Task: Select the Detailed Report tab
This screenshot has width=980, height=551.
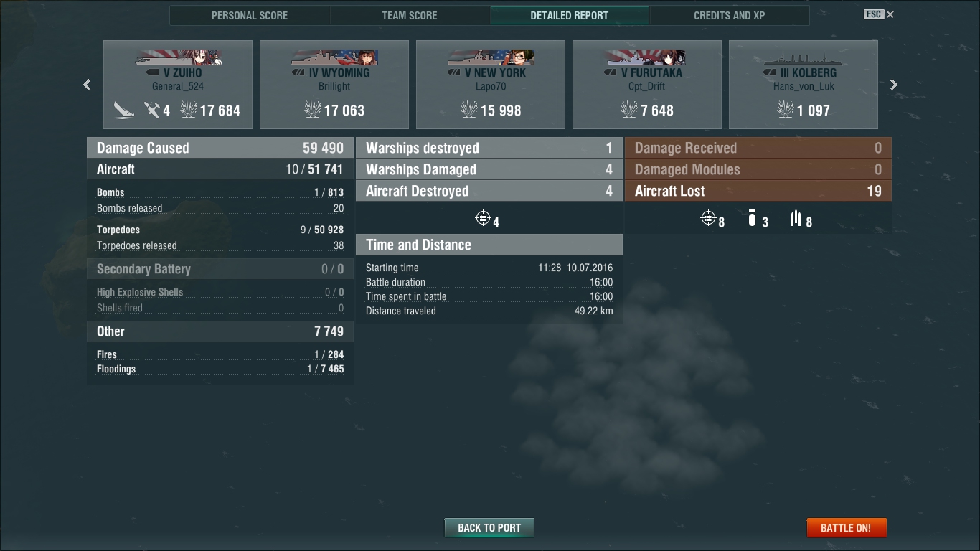Action: click(x=570, y=15)
